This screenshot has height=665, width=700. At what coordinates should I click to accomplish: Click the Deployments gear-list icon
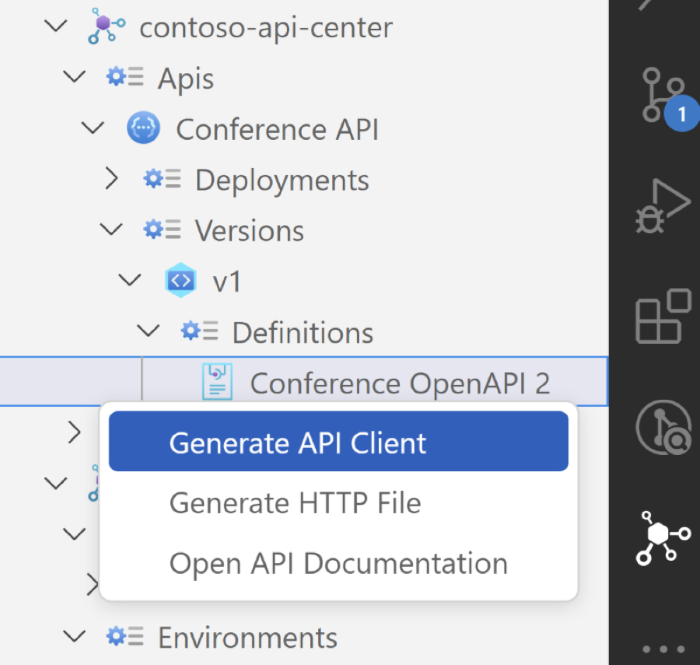[x=162, y=179]
